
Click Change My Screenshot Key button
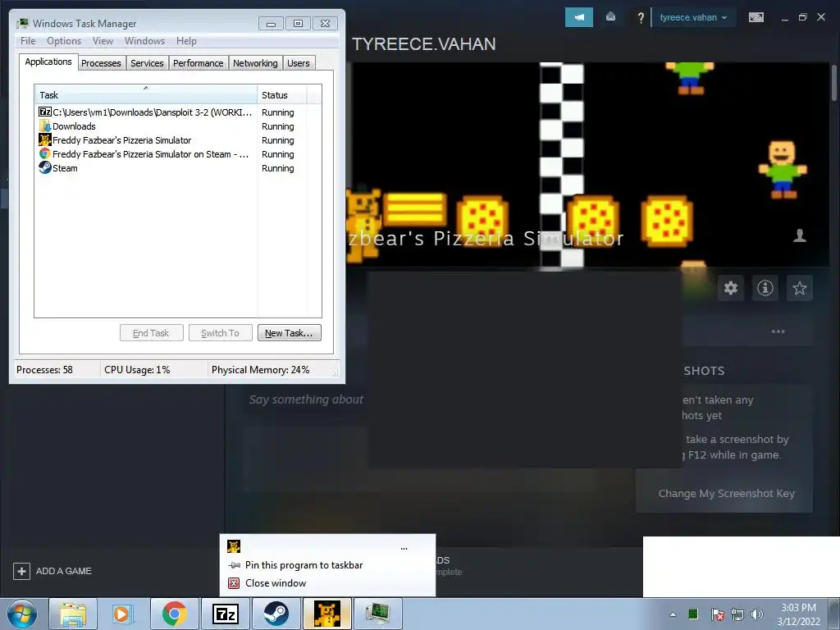(726, 493)
